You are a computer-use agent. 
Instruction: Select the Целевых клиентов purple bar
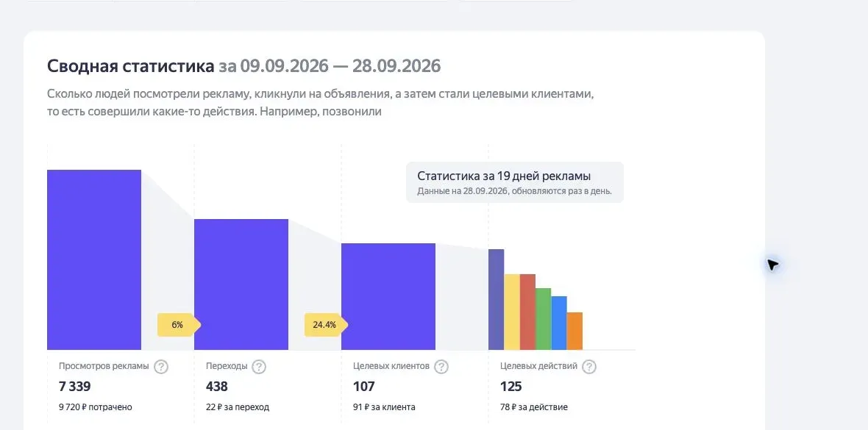(x=388, y=297)
